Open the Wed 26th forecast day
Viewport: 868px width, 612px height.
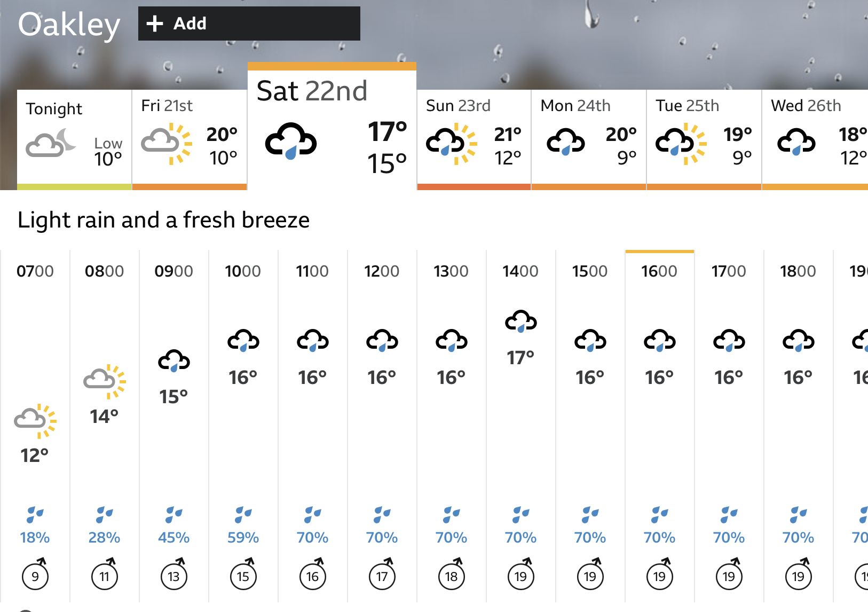[x=815, y=140]
